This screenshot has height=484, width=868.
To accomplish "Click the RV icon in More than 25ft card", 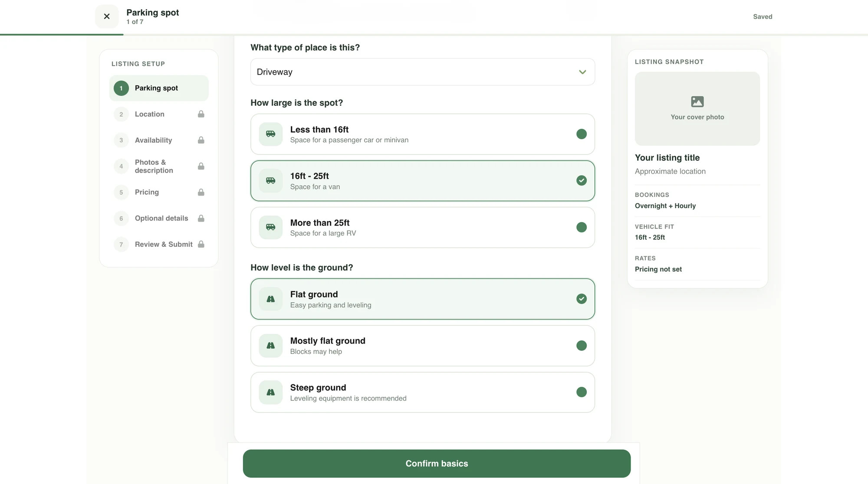I will pos(271,227).
